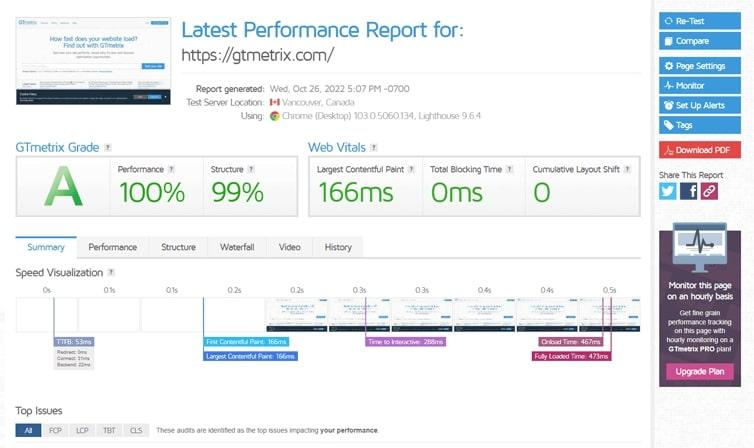This screenshot has height=448, width=754.
Task: Filter top issues by FCP
Action: click(x=56, y=430)
